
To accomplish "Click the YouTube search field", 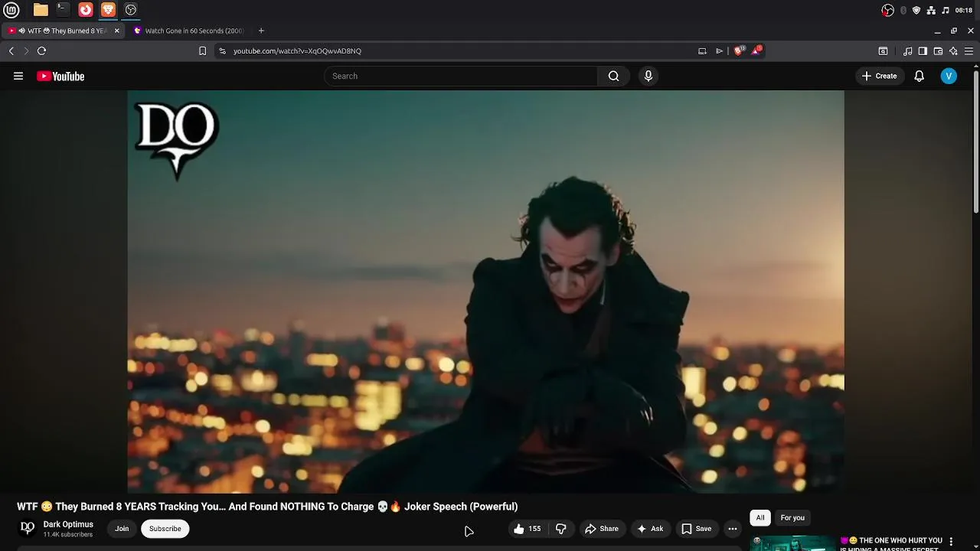I will [x=460, y=76].
